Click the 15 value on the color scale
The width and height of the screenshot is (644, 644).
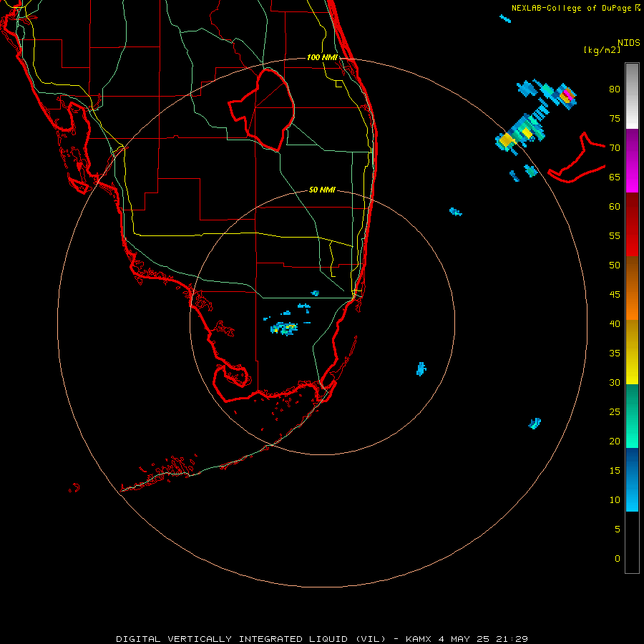point(615,471)
